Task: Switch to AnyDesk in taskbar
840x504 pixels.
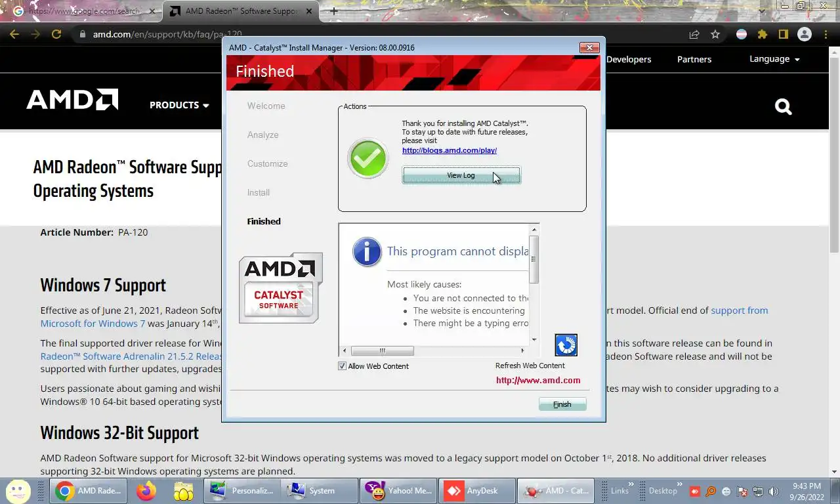Action: click(477, 490)
